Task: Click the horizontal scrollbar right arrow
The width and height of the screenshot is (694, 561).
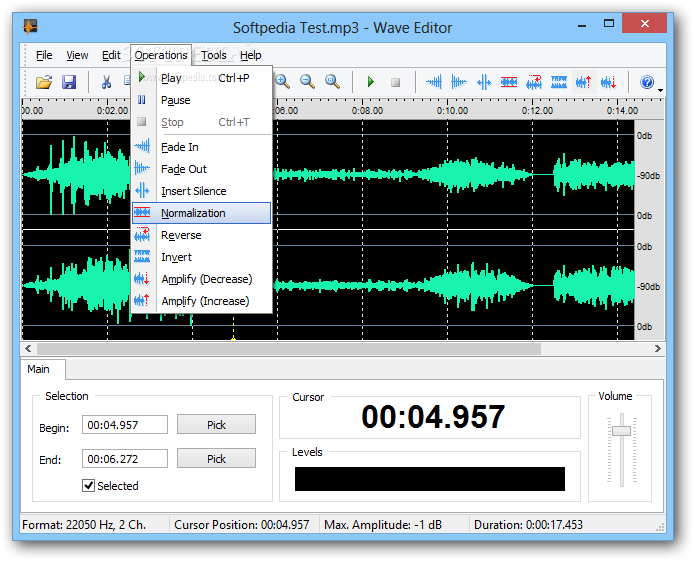Action: click(x=658, y=349)
